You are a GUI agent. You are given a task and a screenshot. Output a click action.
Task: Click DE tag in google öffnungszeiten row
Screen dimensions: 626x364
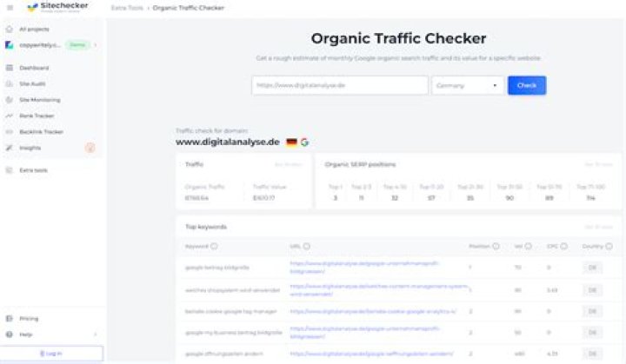(x=592, y=354)
